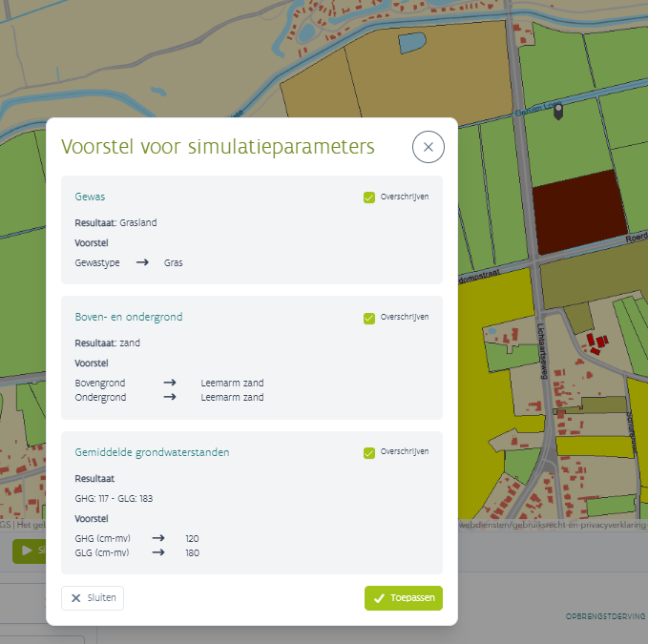Screen dimensions: 648x644
Task: Click the dialog title 'Voorstel voor simulatieparameters'
Action: [x=218, y=147]
